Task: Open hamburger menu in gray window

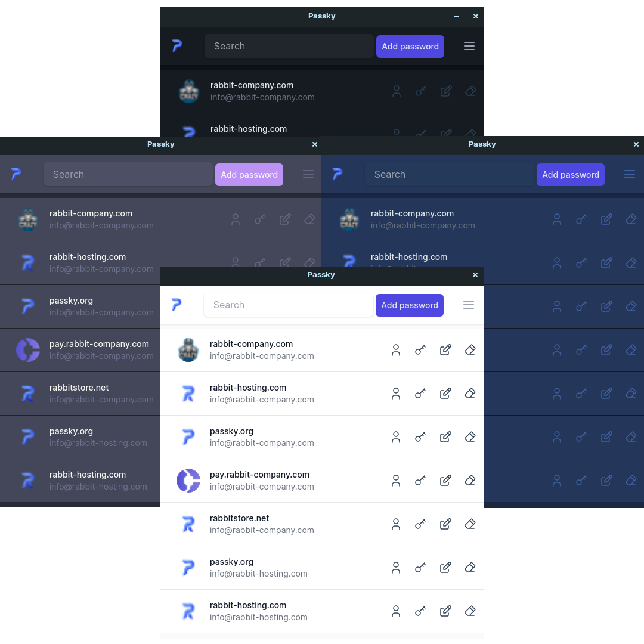Action: coord(308,174)
